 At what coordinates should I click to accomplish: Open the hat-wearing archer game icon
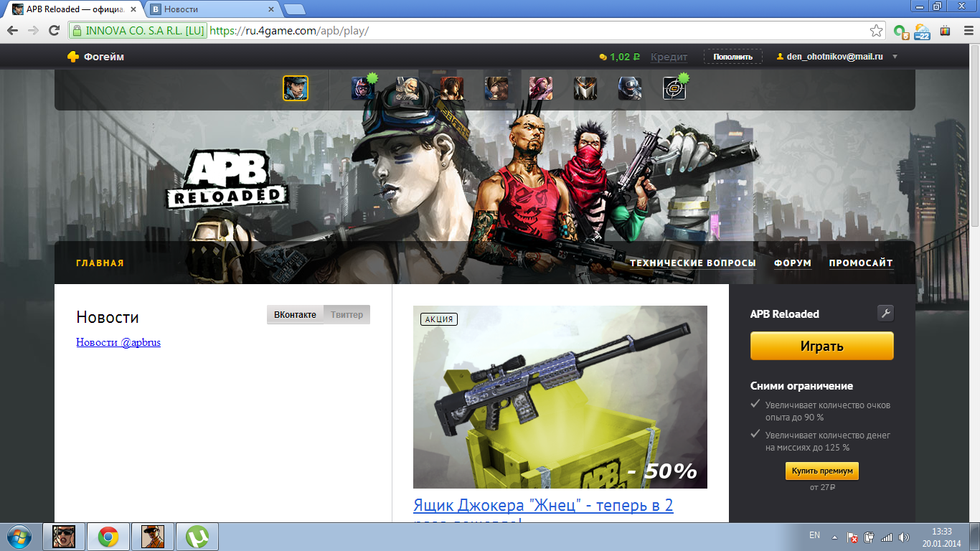pos(496,88)
